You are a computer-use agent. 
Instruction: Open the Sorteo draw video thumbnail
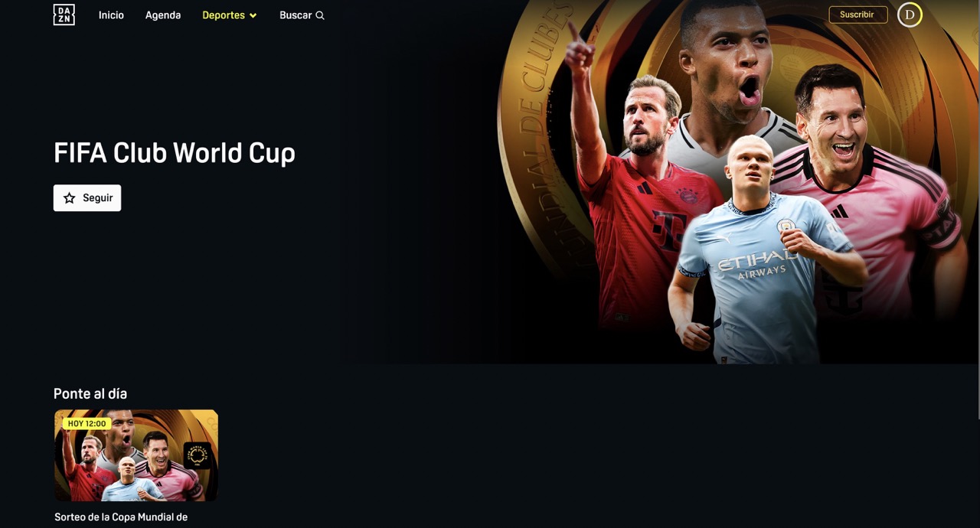coord(136,455)
